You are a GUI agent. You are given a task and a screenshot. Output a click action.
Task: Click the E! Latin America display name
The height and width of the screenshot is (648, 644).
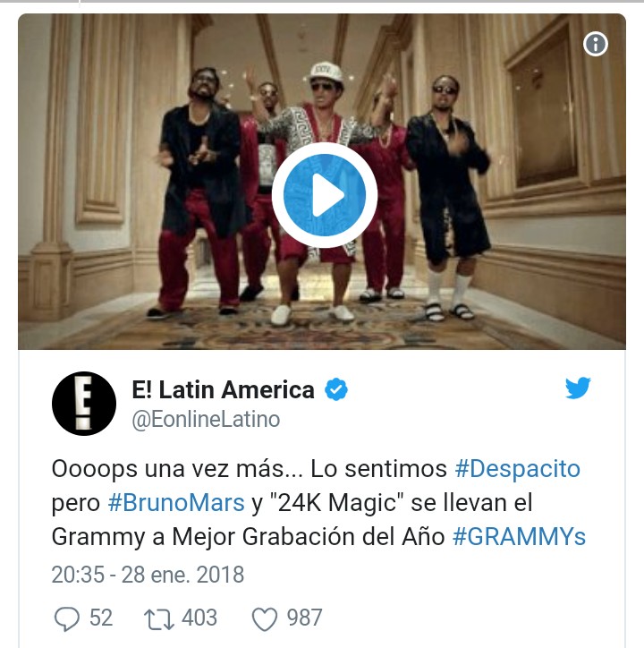223,389
